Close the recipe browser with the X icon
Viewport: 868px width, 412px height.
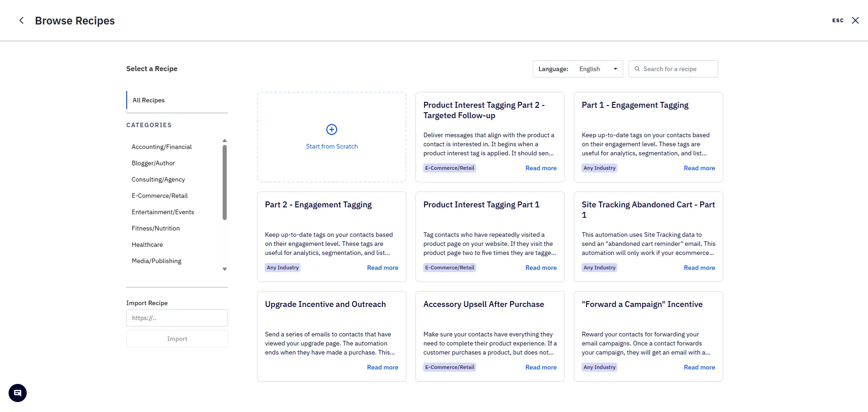(x=855, y=20)
